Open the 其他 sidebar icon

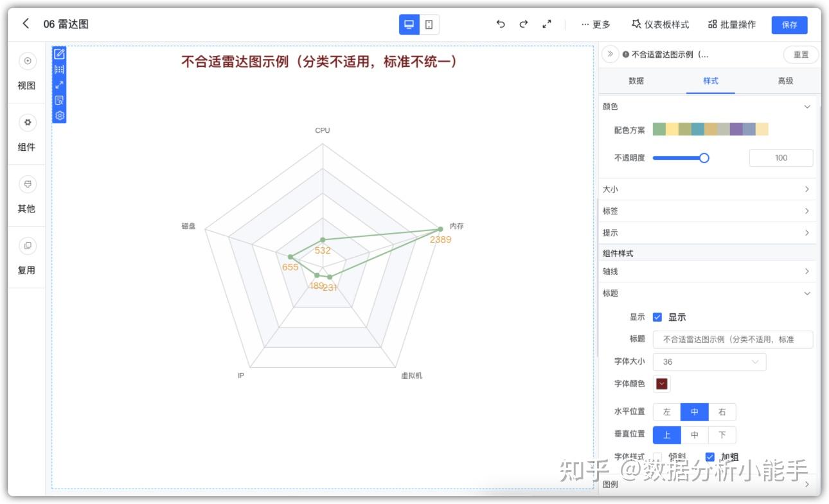click(x=27, y=184)
